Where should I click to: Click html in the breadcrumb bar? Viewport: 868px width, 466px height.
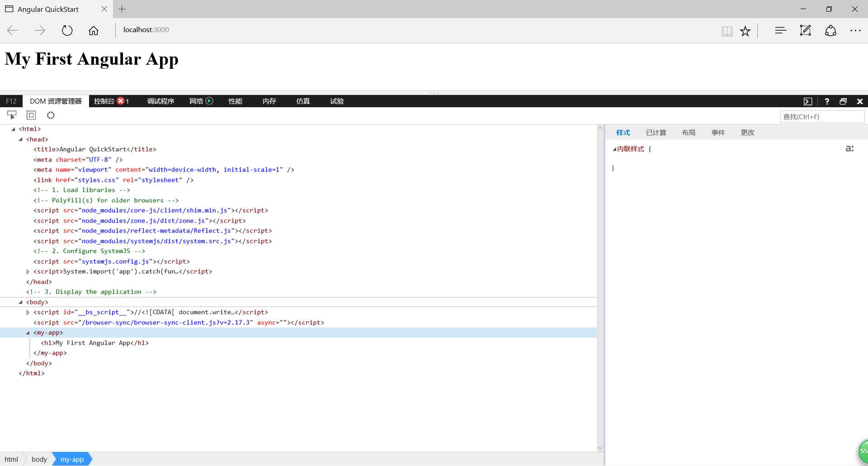11,459
